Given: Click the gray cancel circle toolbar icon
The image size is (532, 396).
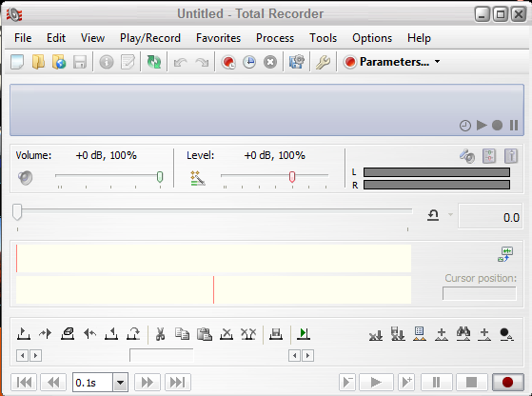Looking at the screenshot, I should pos(270,62).
